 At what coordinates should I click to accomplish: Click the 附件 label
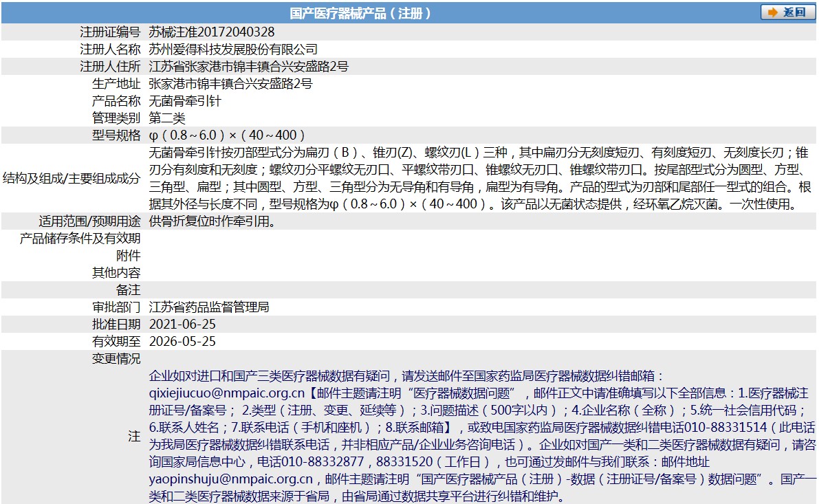click(x=129, y=256)
